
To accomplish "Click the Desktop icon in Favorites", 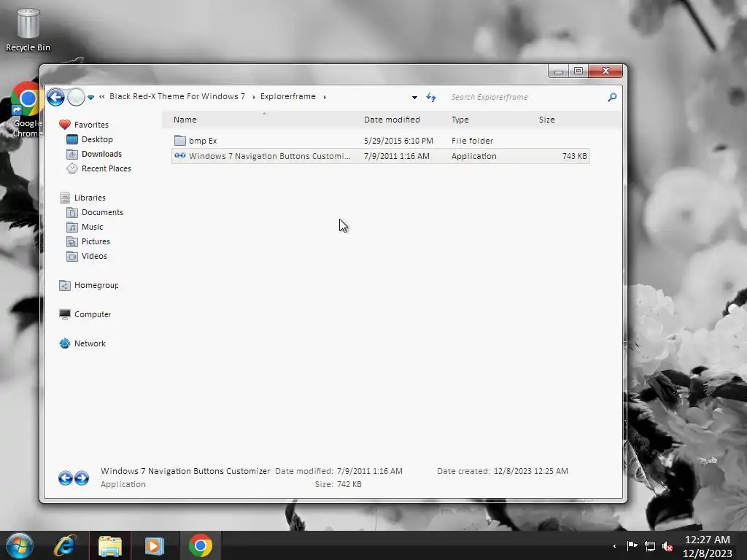I will point(72,139).
